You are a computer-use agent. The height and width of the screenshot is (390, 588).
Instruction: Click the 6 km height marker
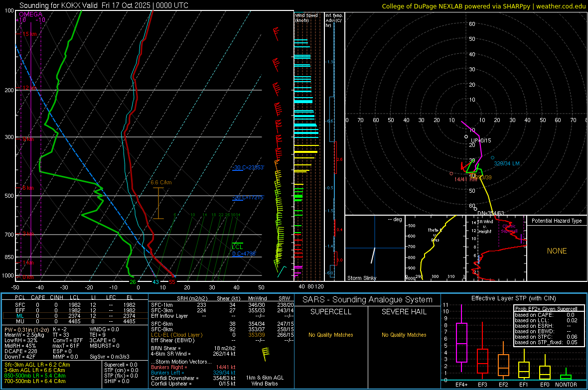pyautogui.click(x=28, y=188)
